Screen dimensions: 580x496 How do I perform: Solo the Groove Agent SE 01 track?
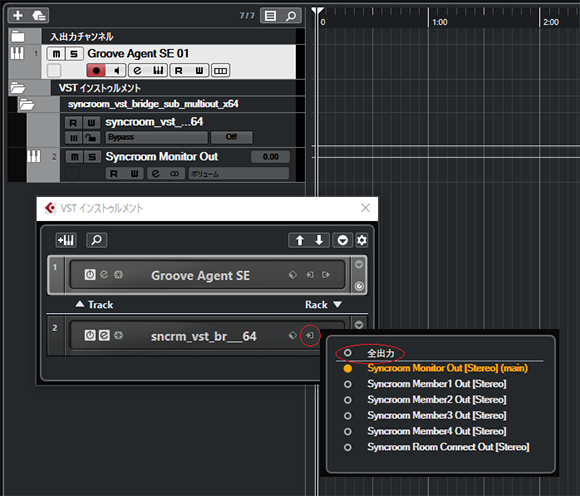[x=74, y=54]
